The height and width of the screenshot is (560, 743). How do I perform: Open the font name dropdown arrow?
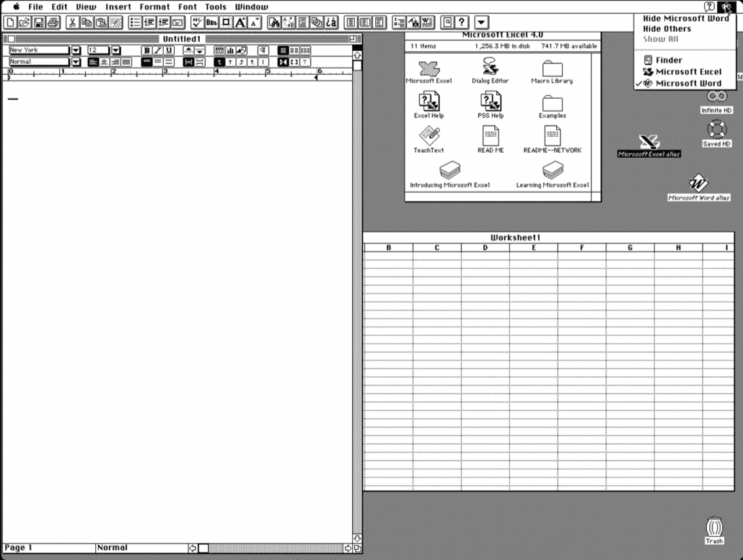(76, 50)
